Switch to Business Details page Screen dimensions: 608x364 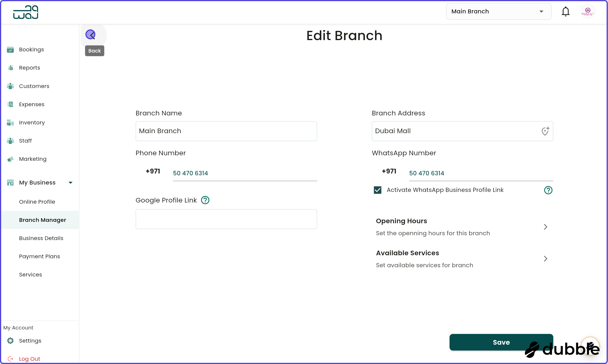coord(41,238)
